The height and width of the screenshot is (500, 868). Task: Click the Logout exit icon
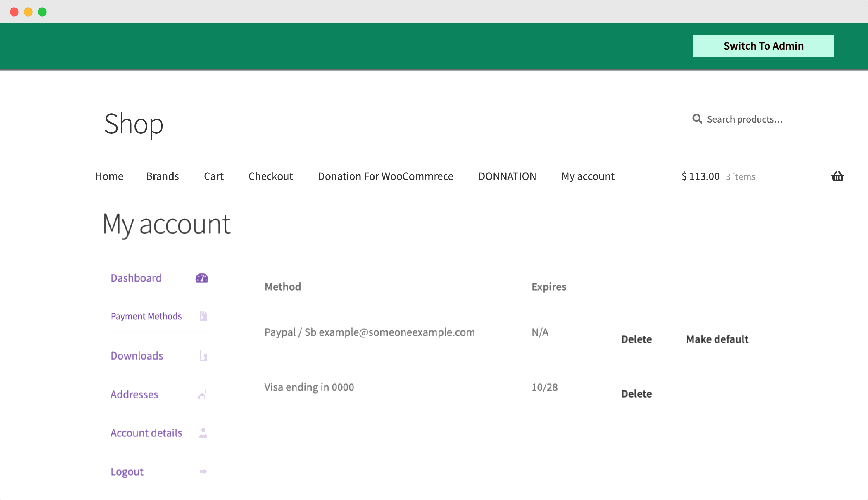point(202,471)
